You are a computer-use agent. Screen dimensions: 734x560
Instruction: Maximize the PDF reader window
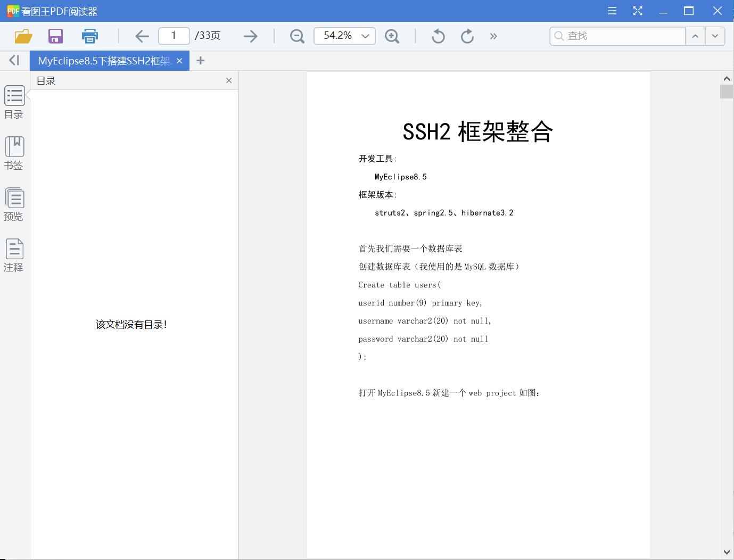689,11
